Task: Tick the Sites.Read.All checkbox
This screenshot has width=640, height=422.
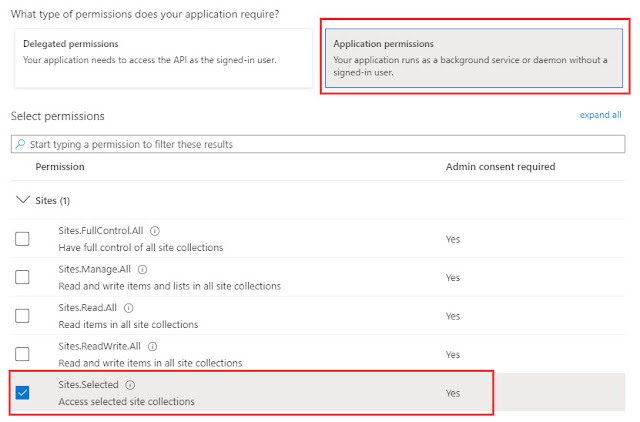Action: pyautogui.click(x=22, y=315)
